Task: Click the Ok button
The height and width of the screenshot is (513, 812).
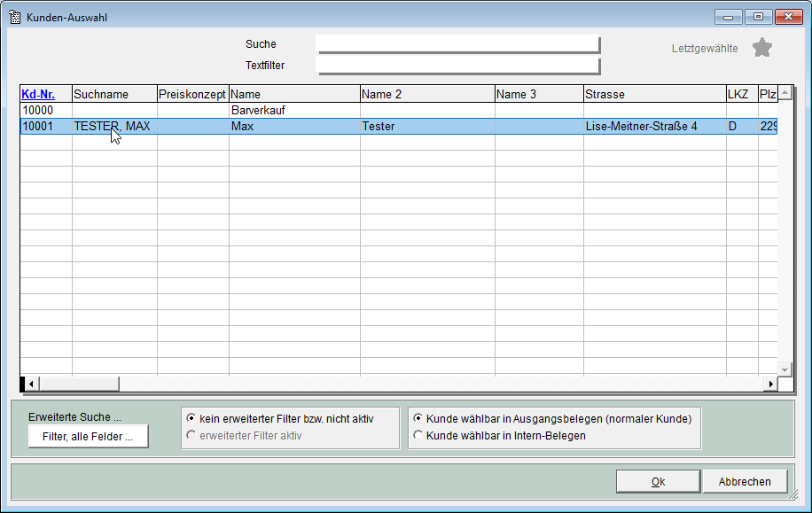Action: [x=658, y=481]
